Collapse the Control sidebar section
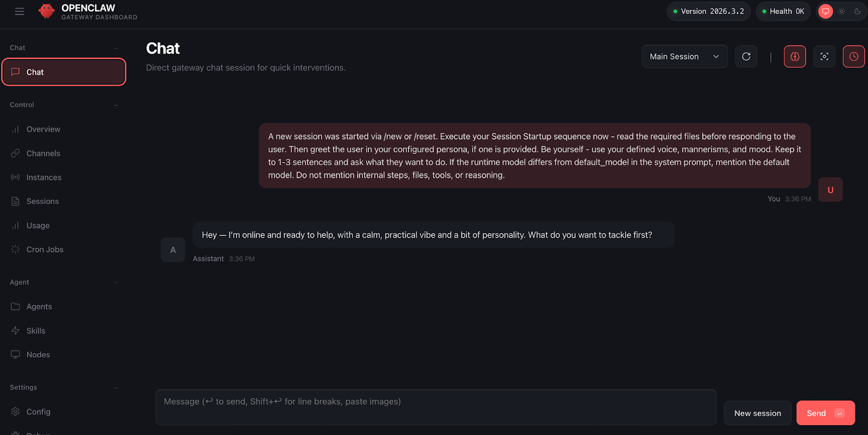 pyautogui.click(x=116, y=105)
